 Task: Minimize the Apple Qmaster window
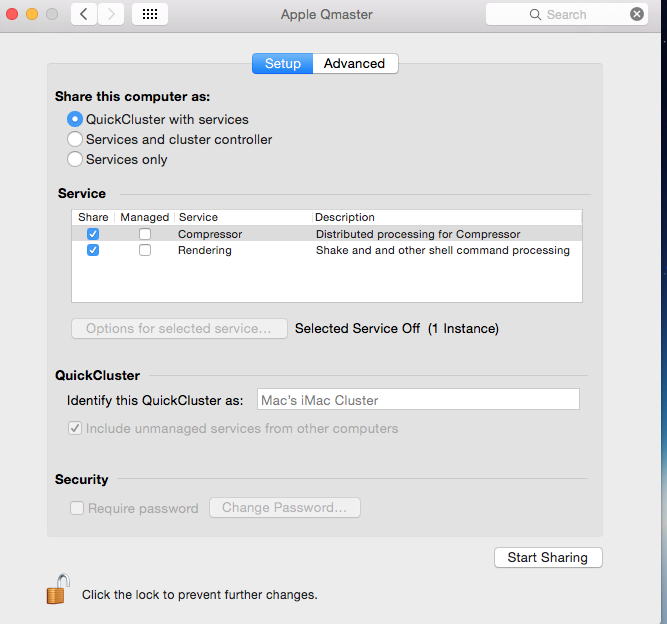click(x=32, y=14)
